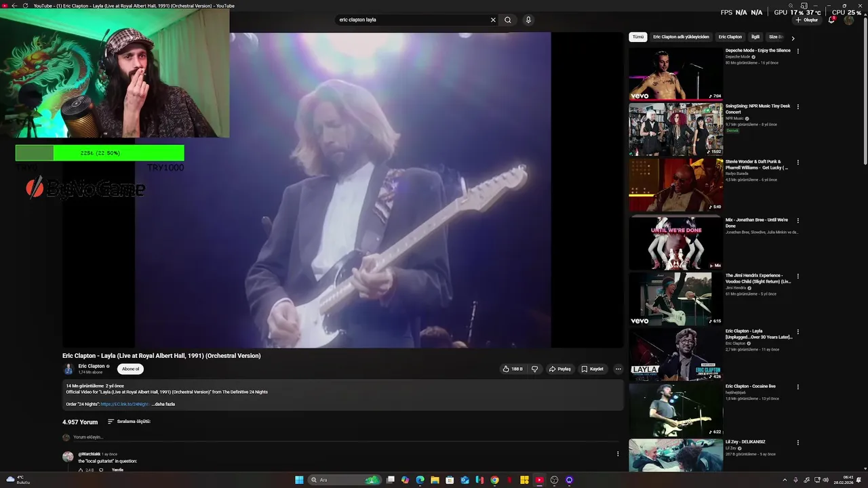Image resolution: width=868 pixels, height=488 pixels.
Task: Click the cast/app icon in the title bar
Action: [804, 5]
